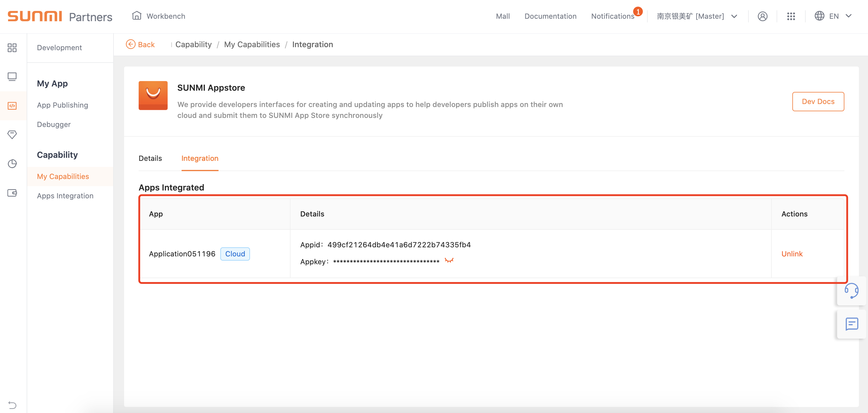This screenshot has height=413, width=868.
Task: Click the SUNMI Partners logo
Action: point(60,16)
